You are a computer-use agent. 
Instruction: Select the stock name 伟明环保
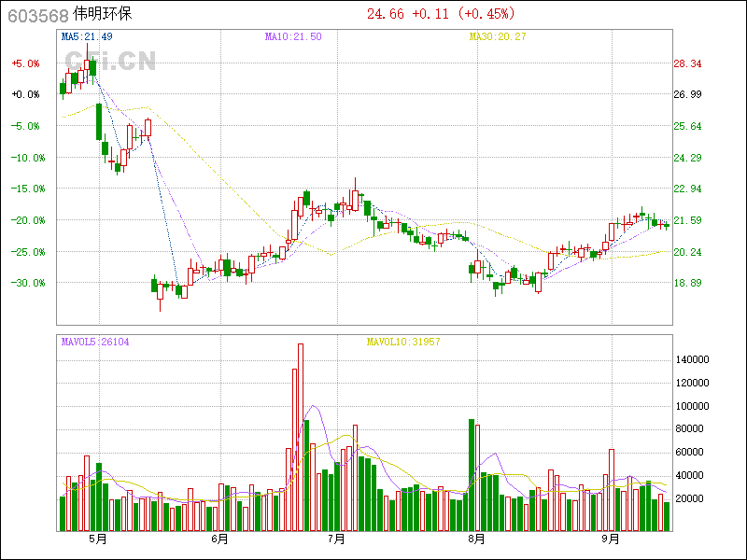[x=102, y=14]
